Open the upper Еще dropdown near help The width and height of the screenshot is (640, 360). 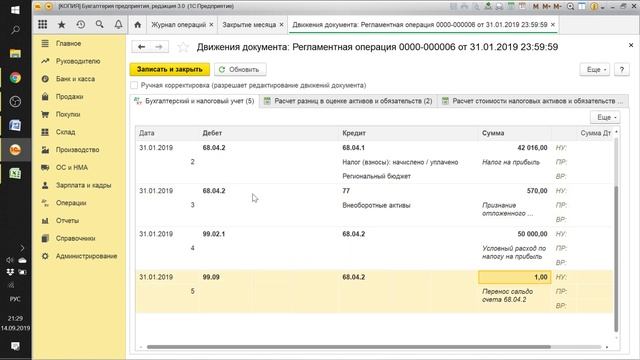(x=595, y=69)
